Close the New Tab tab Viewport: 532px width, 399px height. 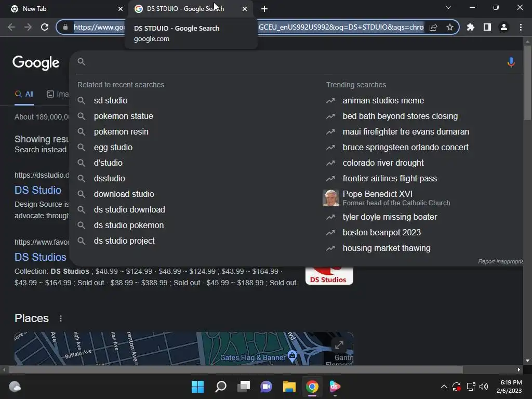click(121, 9)
